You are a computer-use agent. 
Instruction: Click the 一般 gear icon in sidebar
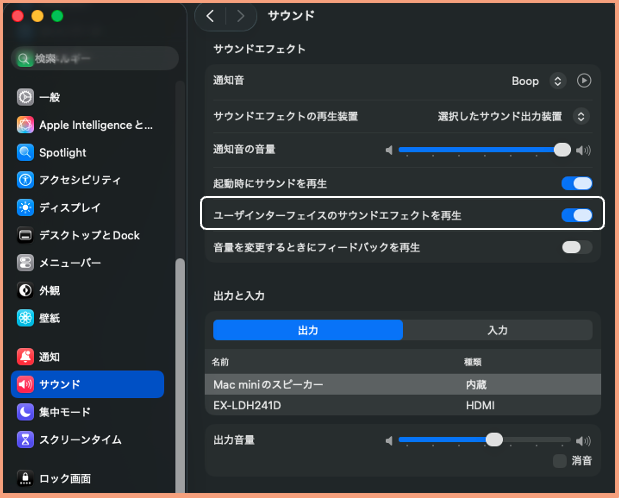tap(26, 98)
